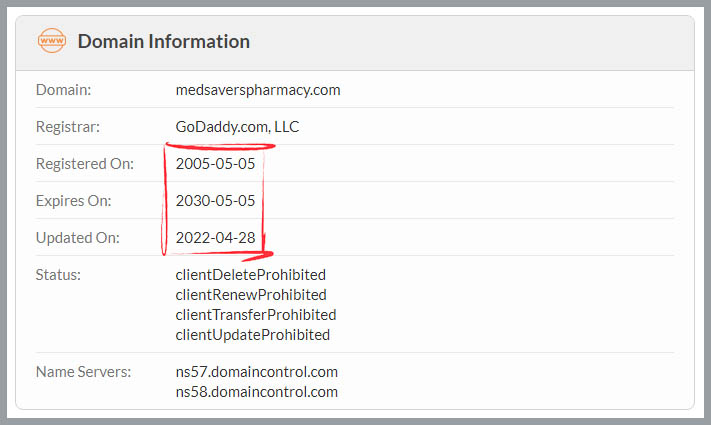The width and height of the screenshot is (711, 425).
Task: Click the clientTransferProhibited status
Action: click(x=256, y=315)
